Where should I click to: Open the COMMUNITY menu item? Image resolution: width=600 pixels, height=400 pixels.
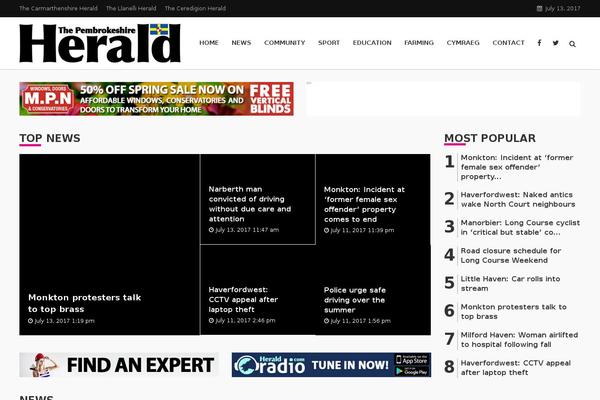point(285,43)
